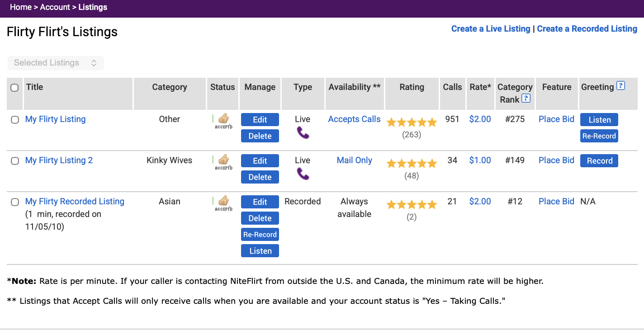Click the Flirty Flirt's Listings heading

click(62, 32)
